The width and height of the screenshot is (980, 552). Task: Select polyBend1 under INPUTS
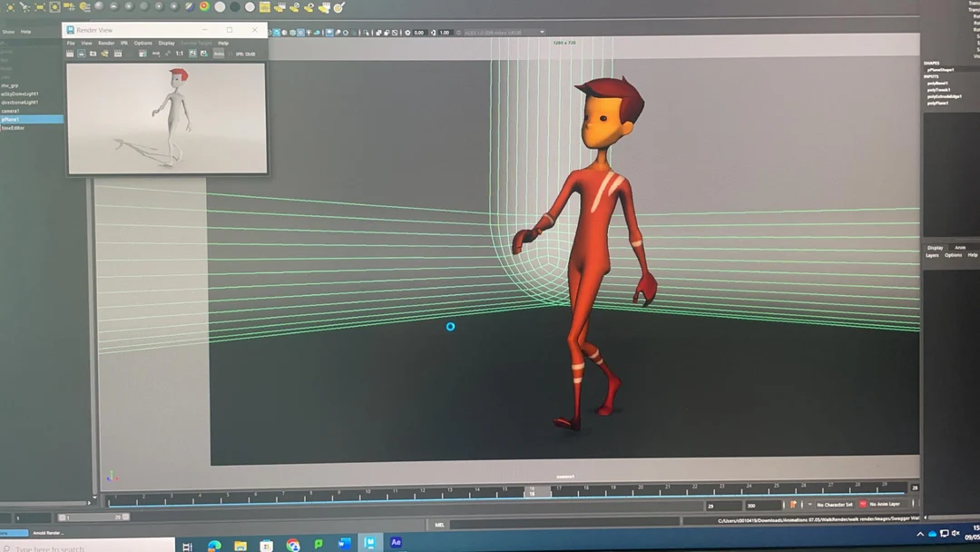[944, 84]
